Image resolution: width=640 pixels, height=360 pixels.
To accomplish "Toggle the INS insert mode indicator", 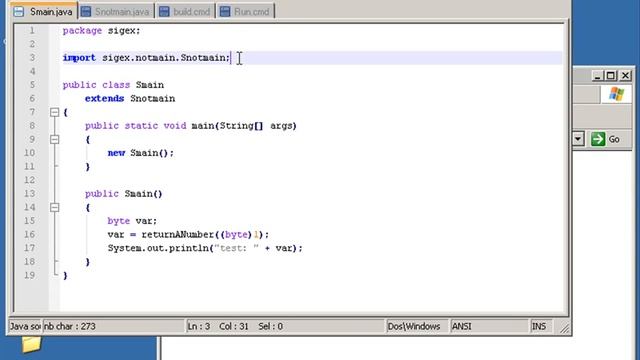I will [541, 326].
